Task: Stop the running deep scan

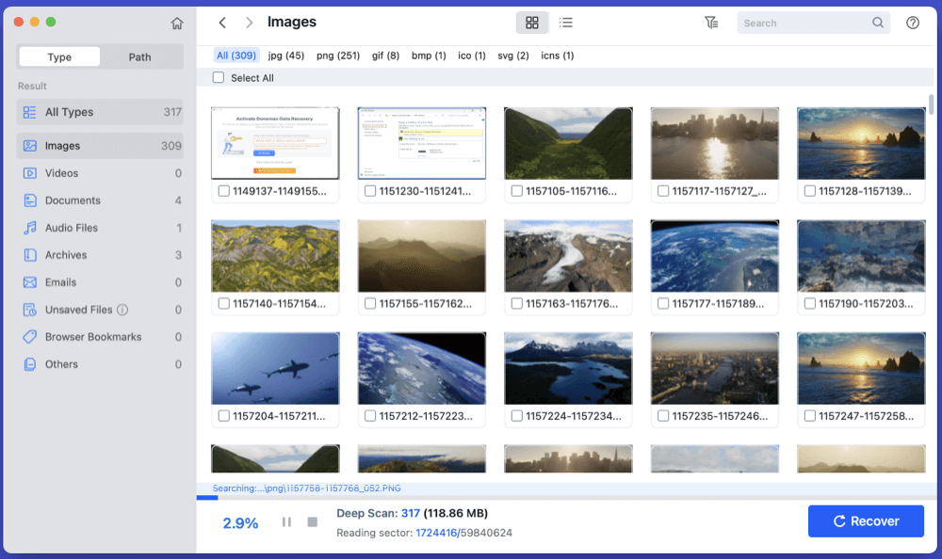Action: point(311,520)
